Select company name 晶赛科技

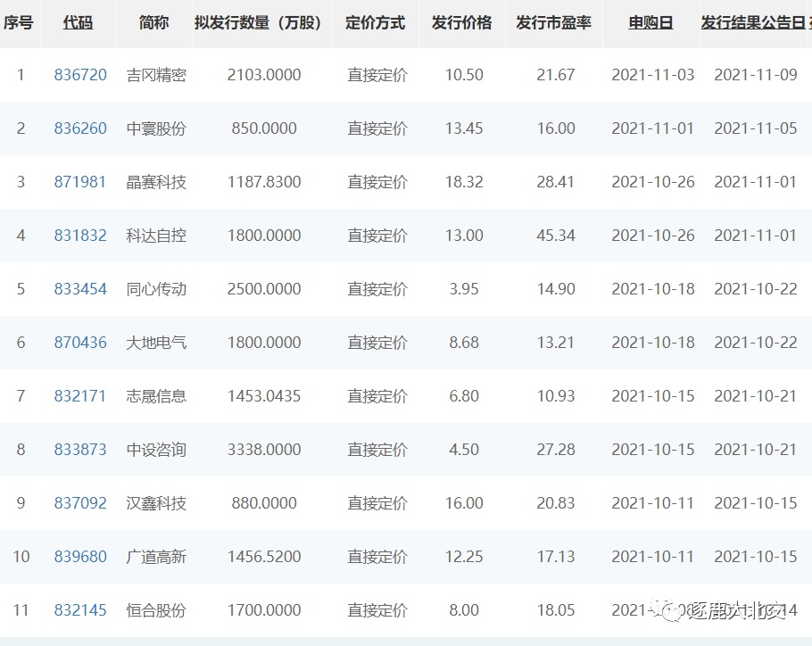(x=156, y=182)
